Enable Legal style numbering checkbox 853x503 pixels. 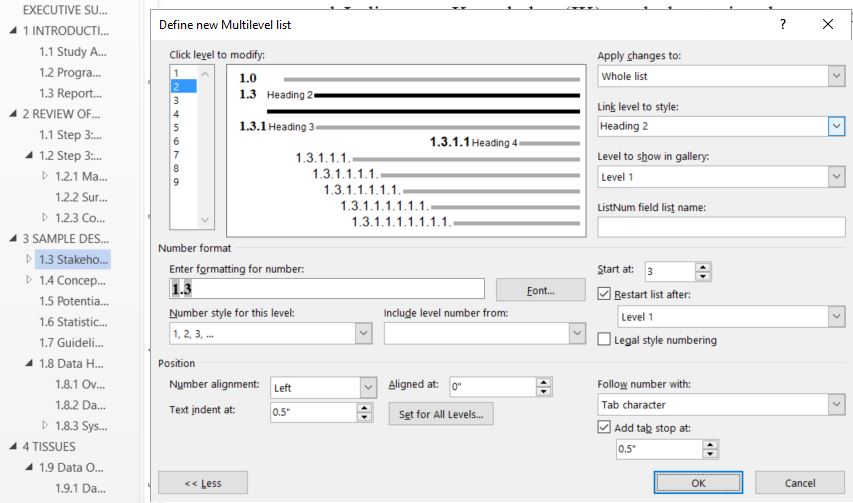pyautogui.click(x=604, y=339)
